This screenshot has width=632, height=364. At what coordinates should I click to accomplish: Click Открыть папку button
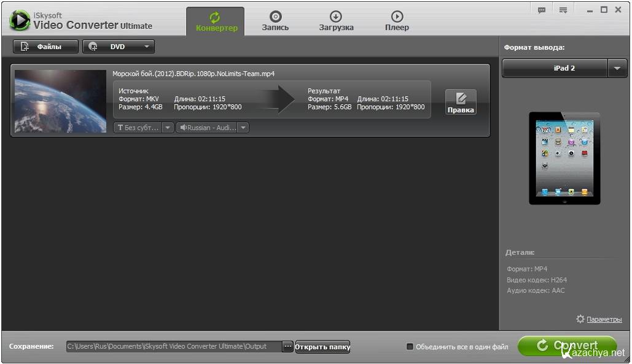322,347
